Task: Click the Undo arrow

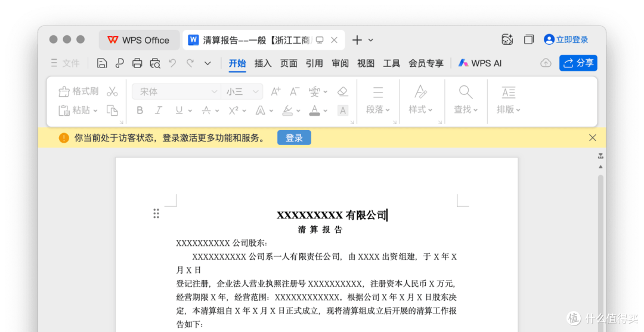Action: point(172,63)
